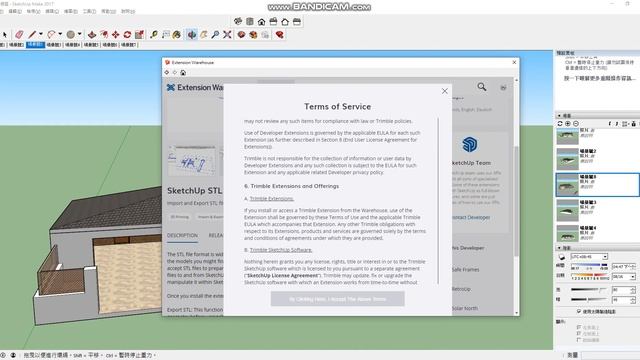
Task: Select the Orbit tool
Action: click(x=191, y=35)
